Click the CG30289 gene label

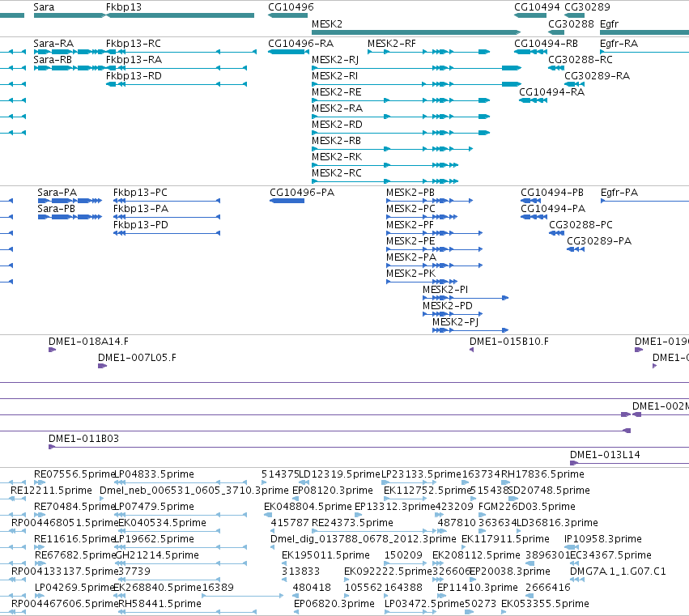click(x=587, y=7)
